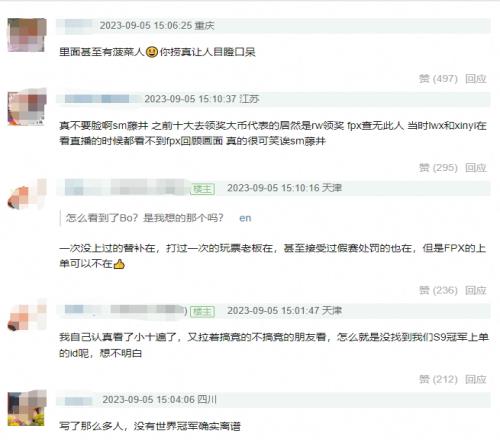The image size is (500, 440).
Task: Like the comment with 赞 (212)
Action: (438, 379)
